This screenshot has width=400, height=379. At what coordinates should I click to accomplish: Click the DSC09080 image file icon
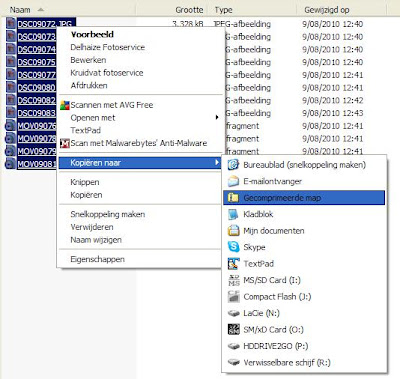[x=11, y=87]
